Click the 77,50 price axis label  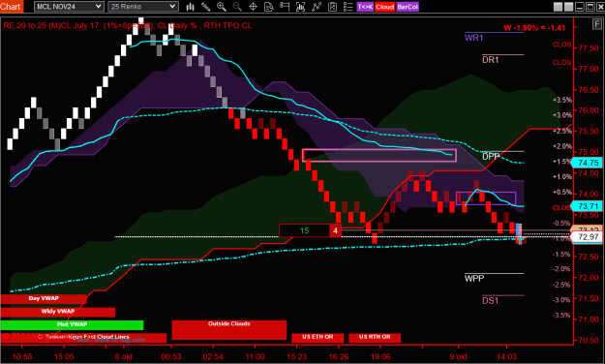(589, 48)
